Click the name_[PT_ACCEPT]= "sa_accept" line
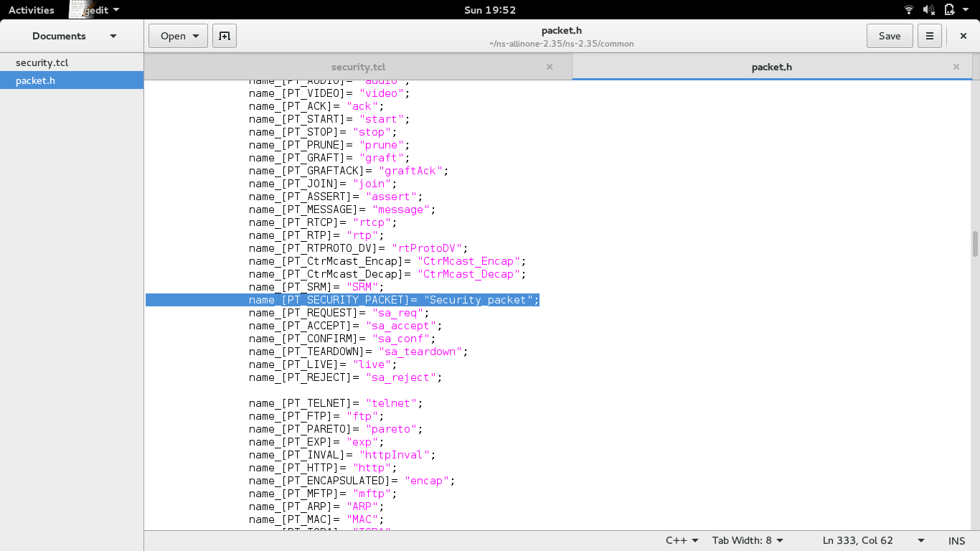980x551 pixels. click(345, 326)
